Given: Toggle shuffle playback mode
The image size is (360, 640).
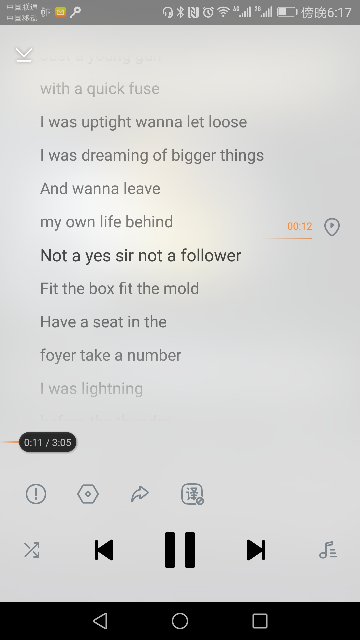Looking at the screenshot, I should pyautogui.click(x=31, y=550).
